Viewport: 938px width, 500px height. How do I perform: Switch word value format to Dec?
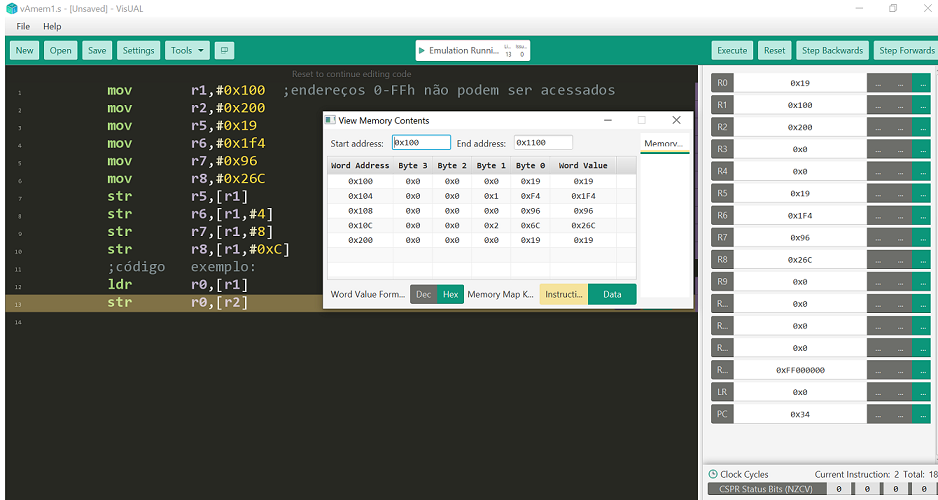click(x=423, y=294)
